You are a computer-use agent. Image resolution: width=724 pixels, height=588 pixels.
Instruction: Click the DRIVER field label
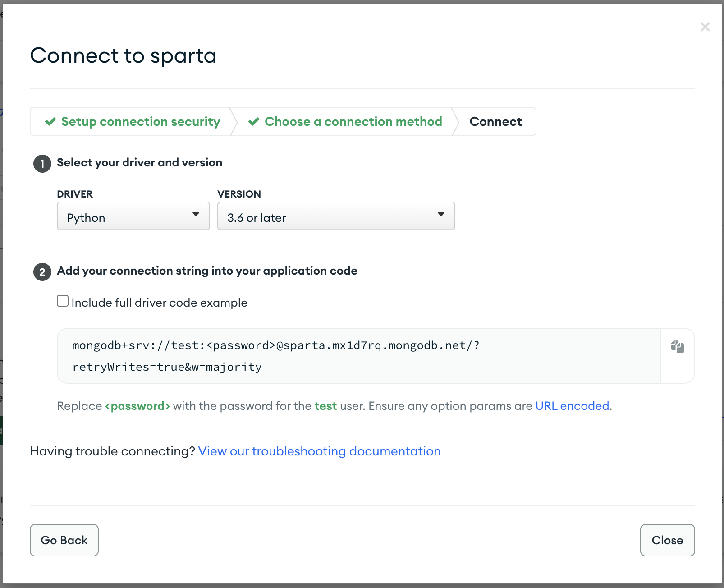(x=75, y=194)
